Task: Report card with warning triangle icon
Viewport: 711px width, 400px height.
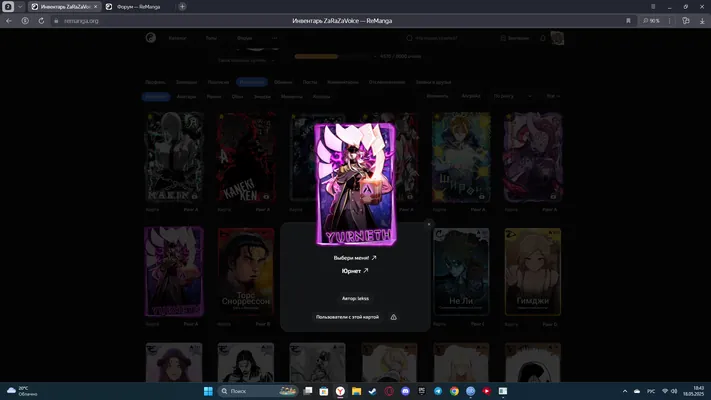Action: pyautogui.click(x=394, y=317)
